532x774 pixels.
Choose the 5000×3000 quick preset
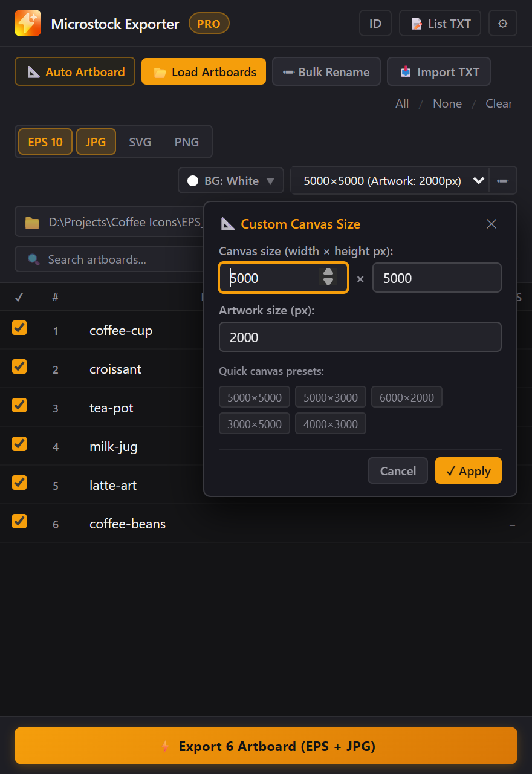pos(331,397)
